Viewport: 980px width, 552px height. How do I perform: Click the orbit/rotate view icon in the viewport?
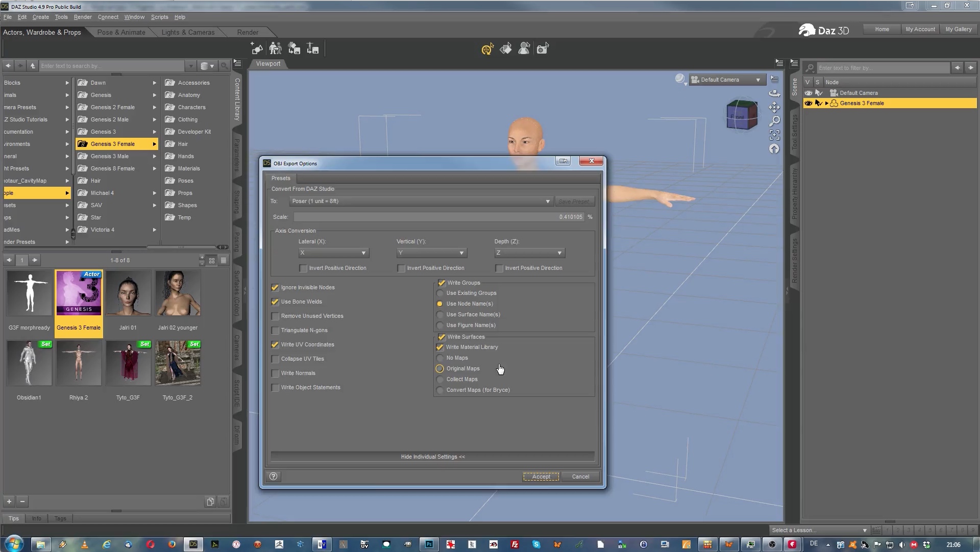774,93
